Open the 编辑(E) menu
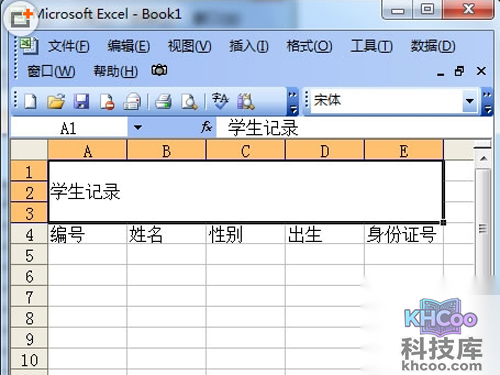500x375 pixels. pyautogui.click(x=129, y=46)
